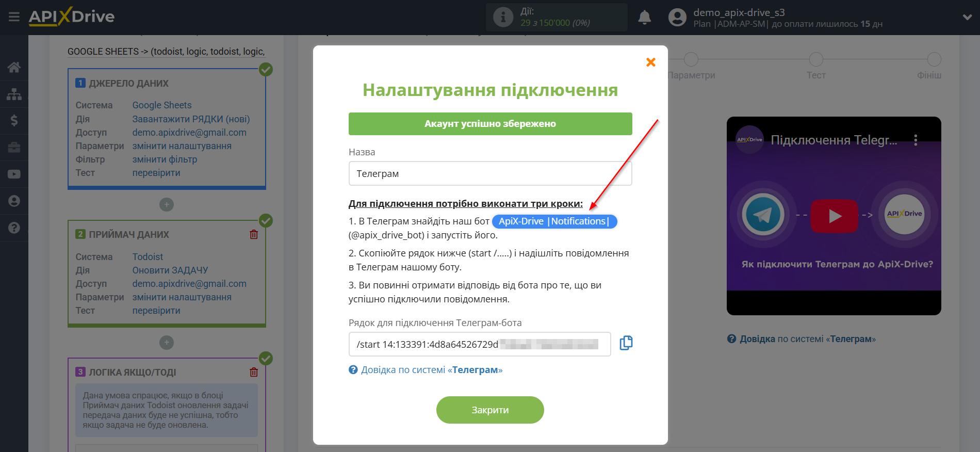Screen dimensions: 980x452
Task: Expand the account dropdown chevron
Action: click(967, 18)
